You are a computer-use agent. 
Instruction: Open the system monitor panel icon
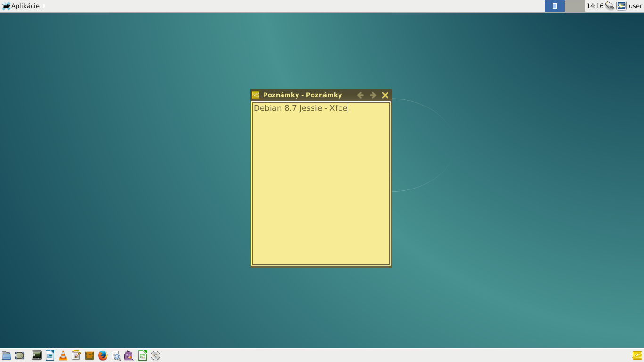pyautogui.click(x=621, y=6)
